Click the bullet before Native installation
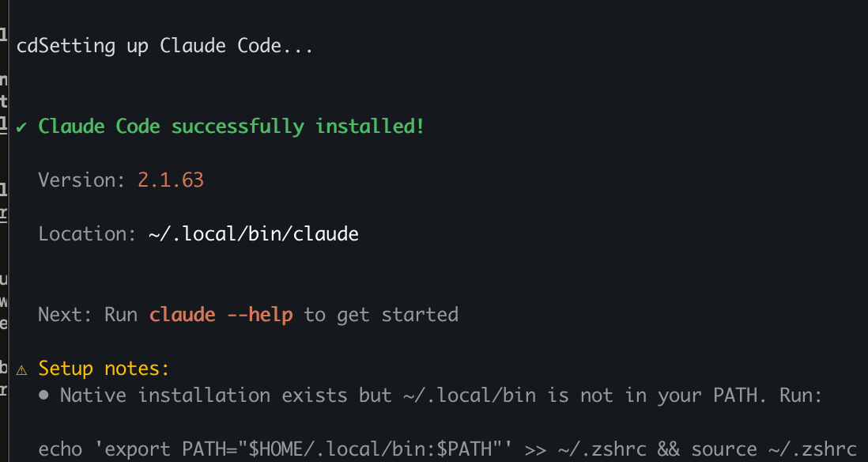The width and height of the screenshot is (868, 462). pos(44,395)
